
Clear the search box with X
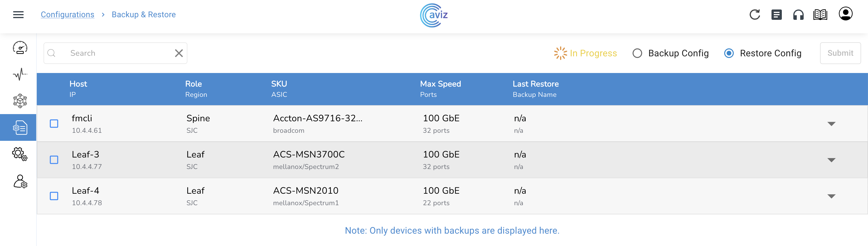point(179,53)
